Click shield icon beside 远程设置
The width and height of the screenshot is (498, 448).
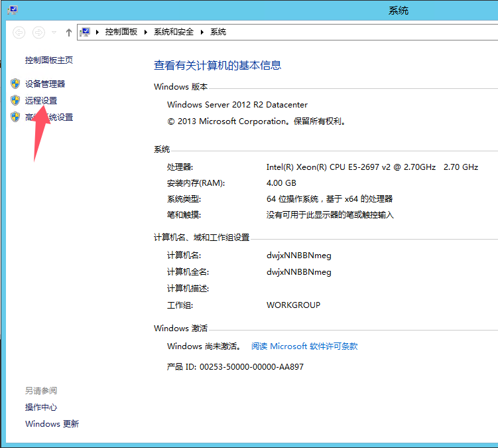point(15,100)
